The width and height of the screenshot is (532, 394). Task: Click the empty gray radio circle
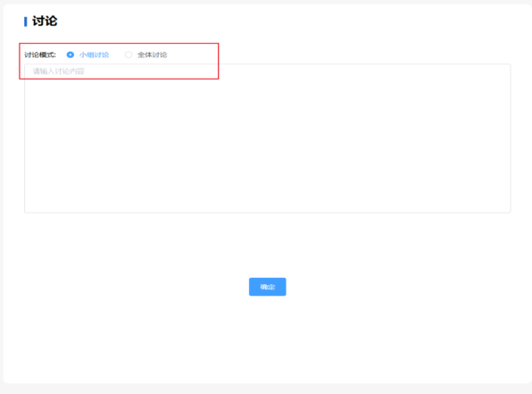(x=129, y=54)
